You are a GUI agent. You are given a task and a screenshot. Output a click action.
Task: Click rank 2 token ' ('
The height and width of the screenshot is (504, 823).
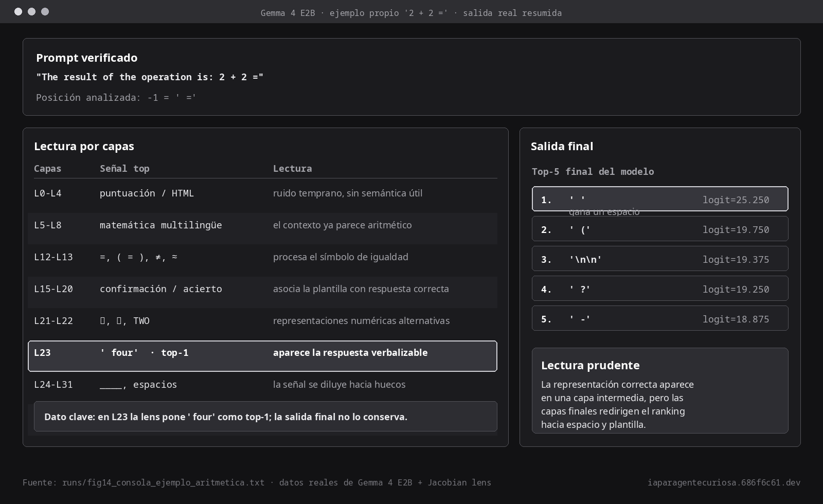point(580,230)
